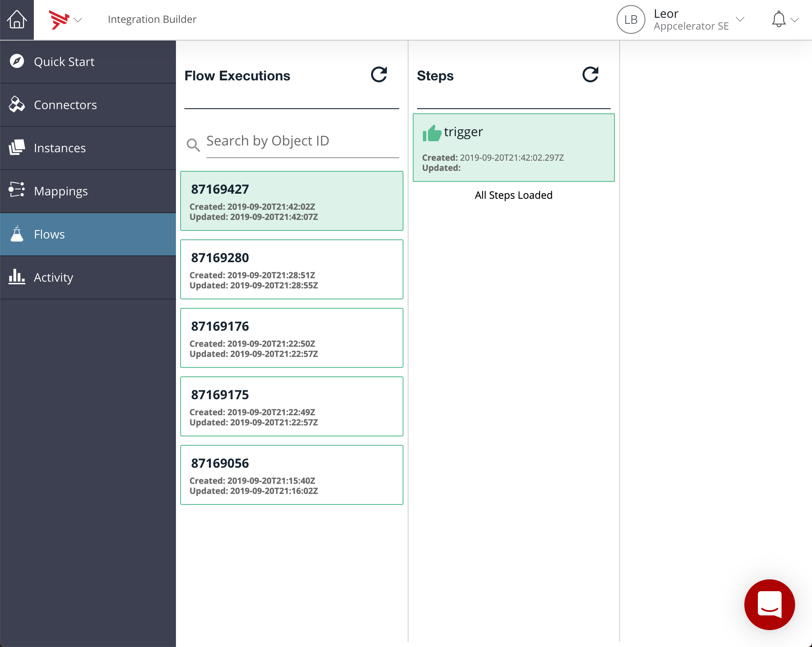Click the LB user avatar circle
Image resolution: width=812 pixels, height=647 pixels.
pos(631,19)
